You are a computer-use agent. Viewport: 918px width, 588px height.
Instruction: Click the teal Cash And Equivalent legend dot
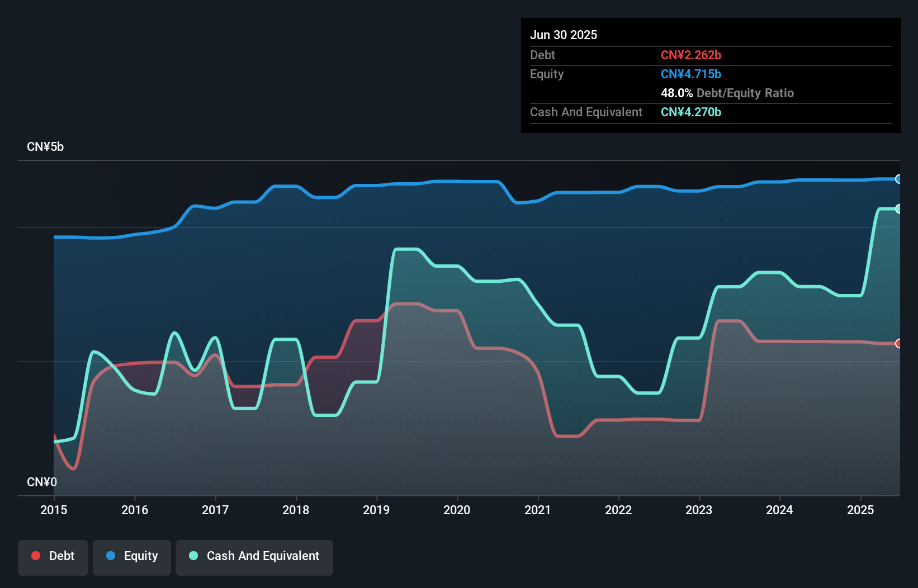coord(193,556)
